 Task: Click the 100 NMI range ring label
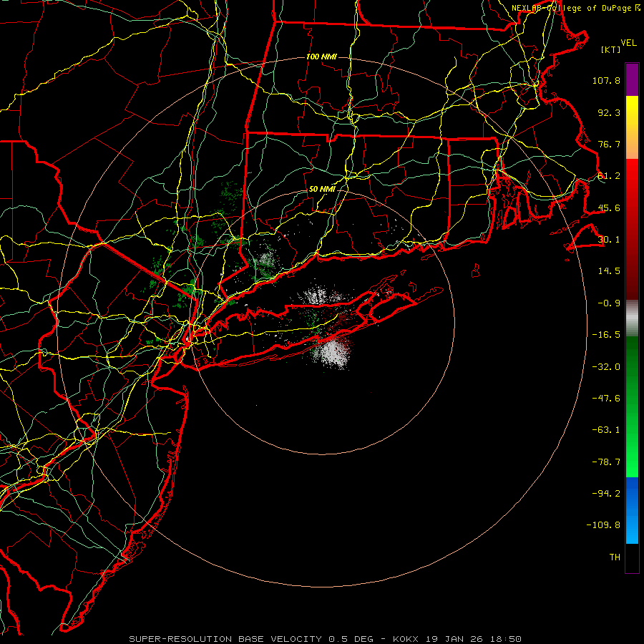click(x=321, y=57)
